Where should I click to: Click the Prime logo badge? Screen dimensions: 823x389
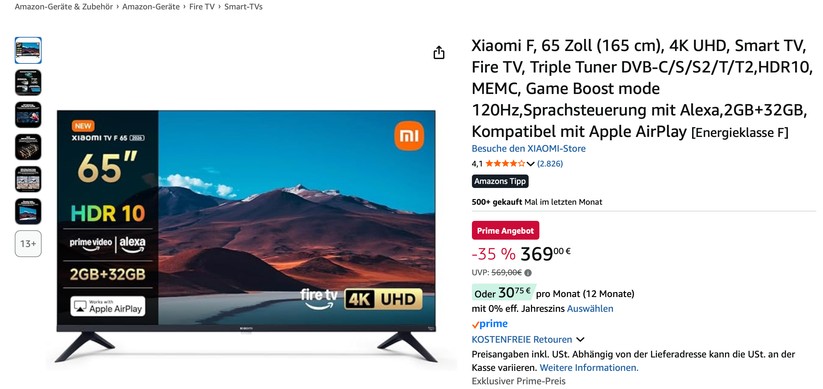click(490, 324)
